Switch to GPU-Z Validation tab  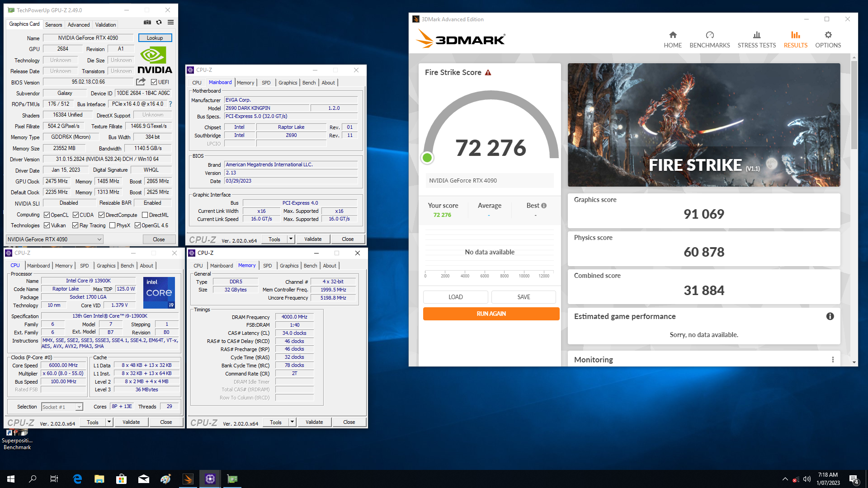[105, 25]
